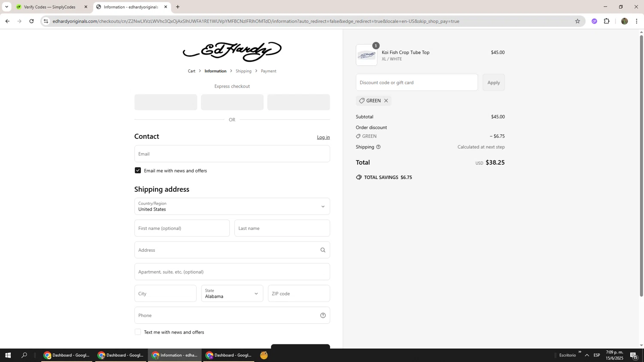Focus the Address field

[232, 250]
